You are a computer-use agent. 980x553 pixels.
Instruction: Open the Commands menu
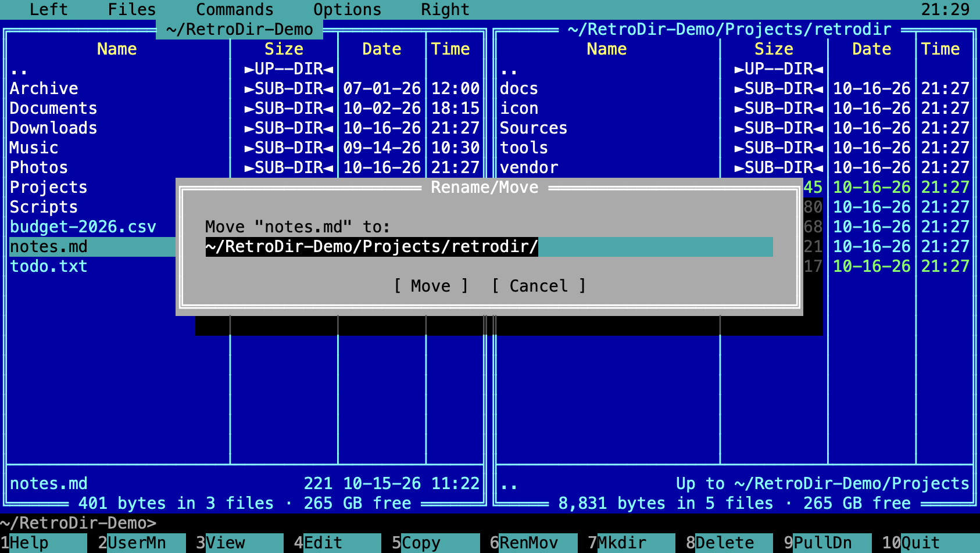tap(235, 9)
